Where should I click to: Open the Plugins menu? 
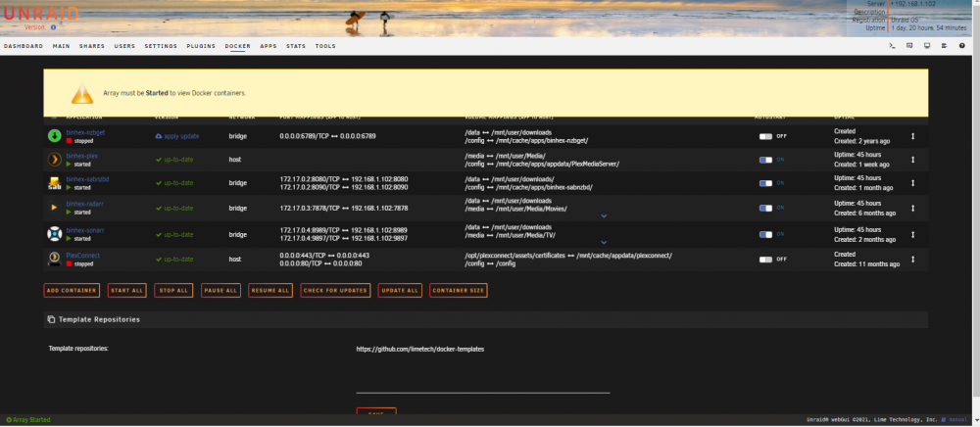[x=201, y=46]
